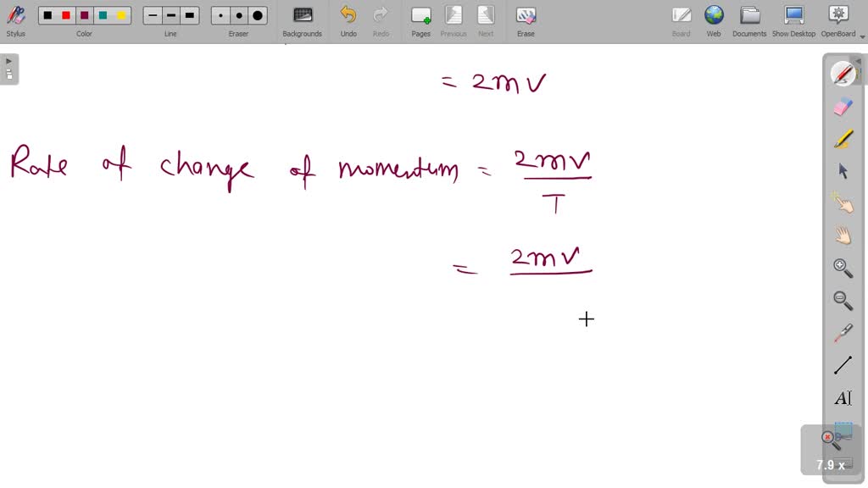Select the black pen color
The image size is (868, 488).
coord(47,15)
